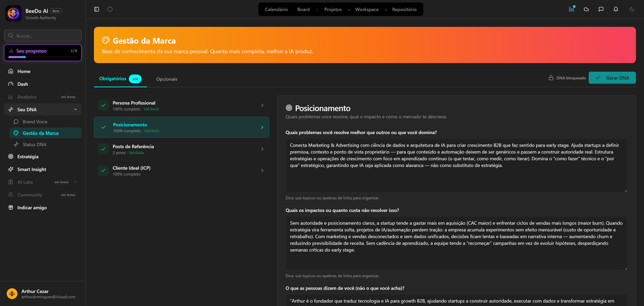Screen dimensions: 644x306
Task: Click the problems you solve text area
Action: point(456,165)
